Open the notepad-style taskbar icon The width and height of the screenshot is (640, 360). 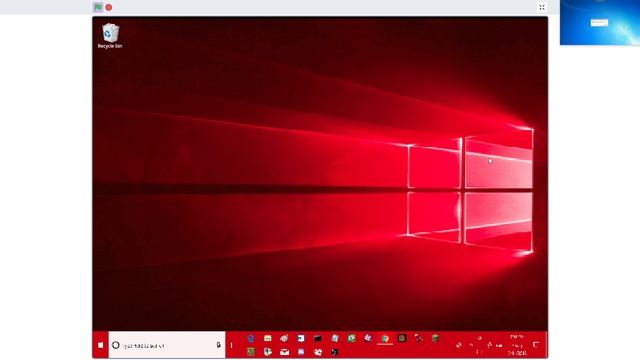[x=335, y=338]
